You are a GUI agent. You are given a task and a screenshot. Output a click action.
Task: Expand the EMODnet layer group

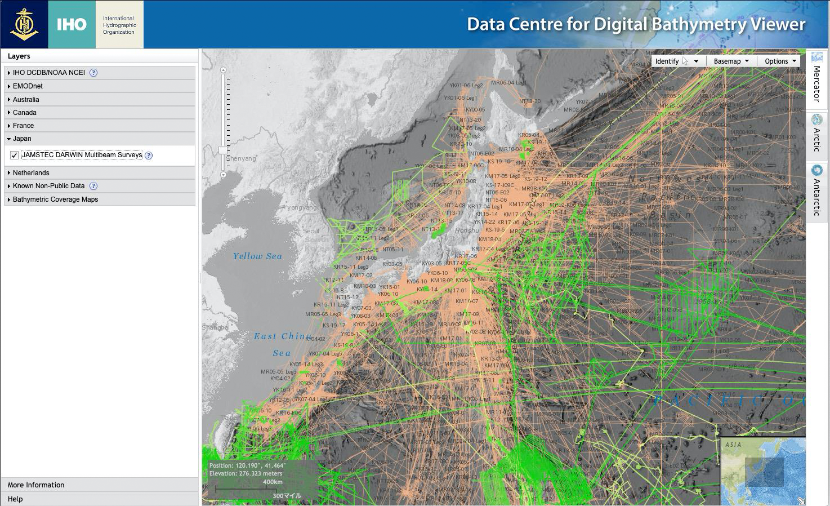coord(100,86)
